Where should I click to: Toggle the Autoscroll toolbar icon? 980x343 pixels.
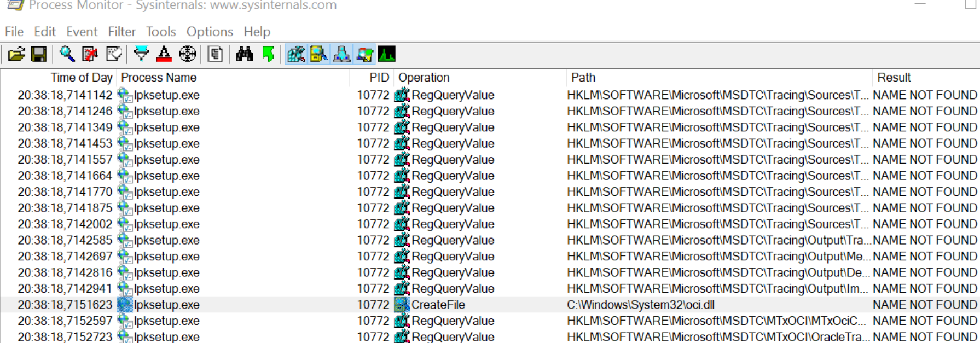90,54
